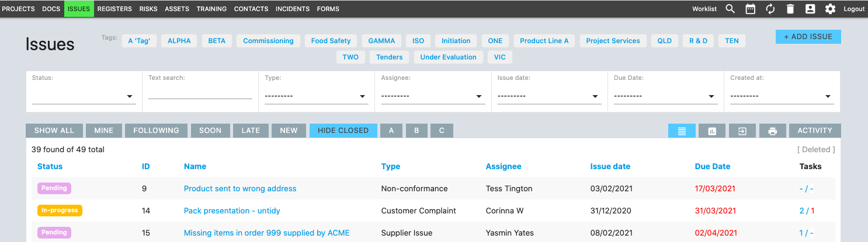Viewport: 868px width, 242px height.
Task: Toggle the LATE filter button
Action: point(251,131)
